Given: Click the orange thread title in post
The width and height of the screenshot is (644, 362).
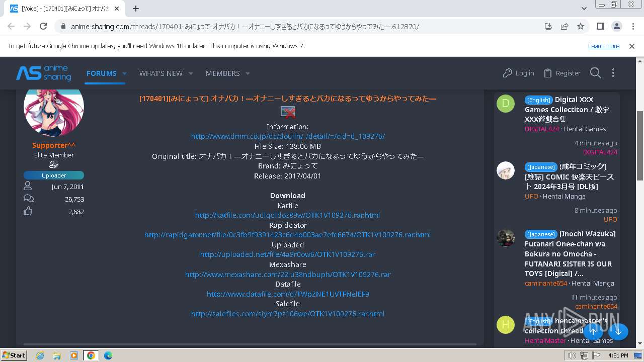Looking at the screenshot, I should (x=288, y=99).
